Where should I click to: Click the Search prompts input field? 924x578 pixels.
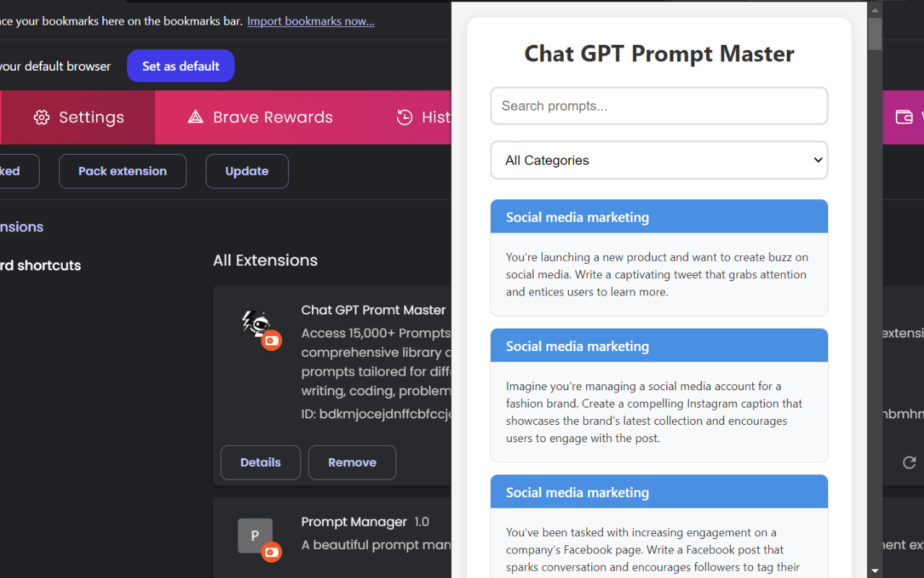[659, 106]
